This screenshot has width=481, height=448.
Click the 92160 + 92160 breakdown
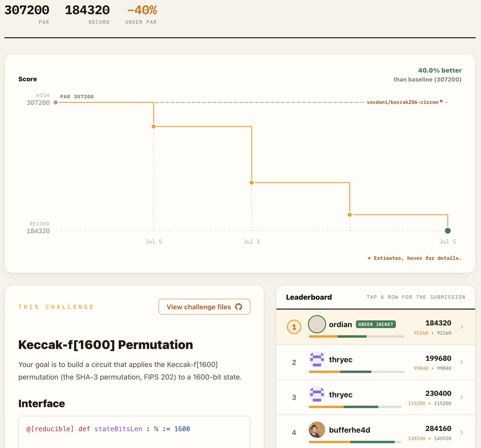tap(432, 333)
